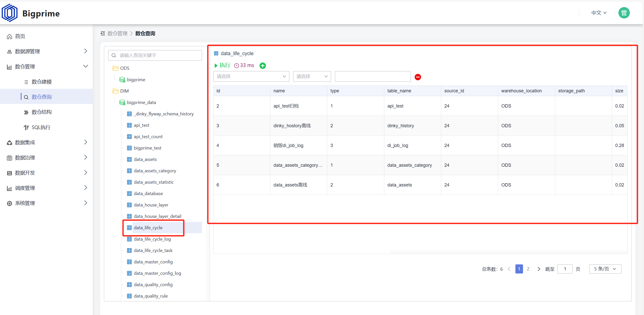Click the bigprime_data database icon
This screenshot has width=644, height=315.
122,102
